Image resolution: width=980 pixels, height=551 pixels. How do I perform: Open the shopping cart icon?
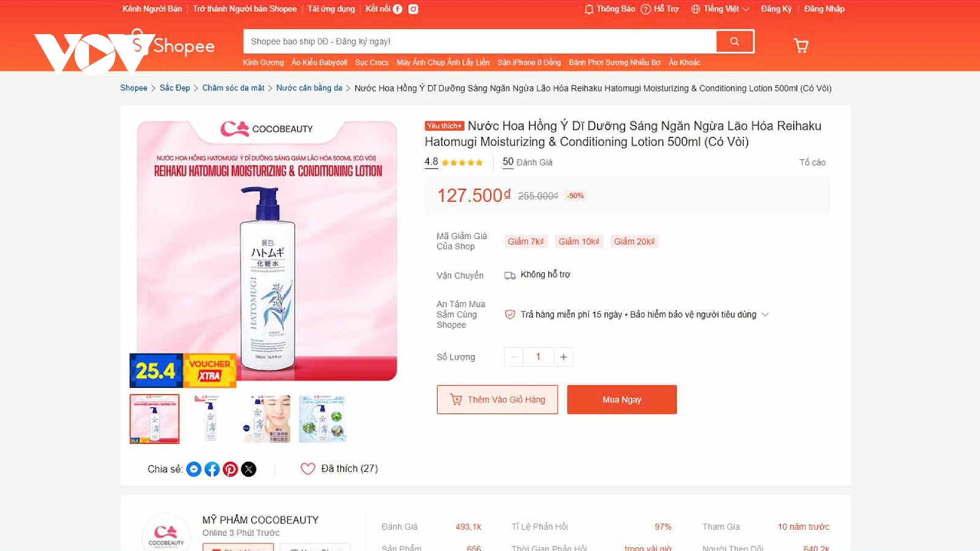click(x=801, y=45)
